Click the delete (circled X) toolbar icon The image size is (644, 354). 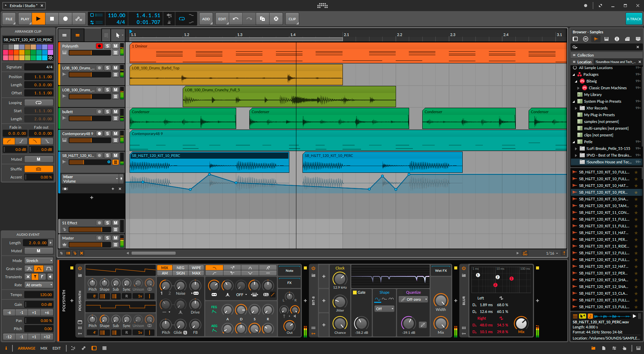click(276, 19)
